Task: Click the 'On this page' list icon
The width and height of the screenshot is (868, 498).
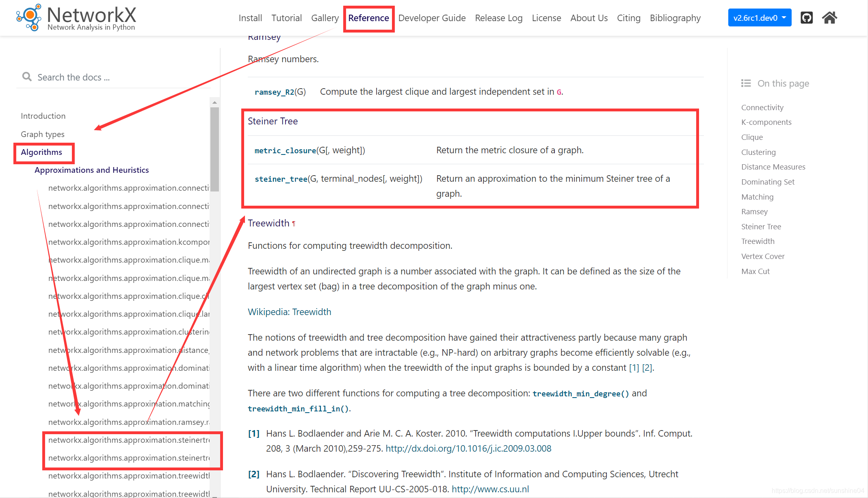Action: tap(746, 83)
